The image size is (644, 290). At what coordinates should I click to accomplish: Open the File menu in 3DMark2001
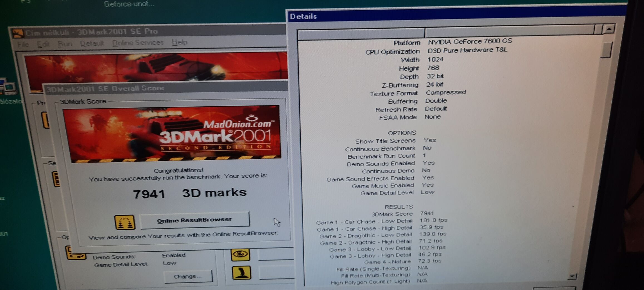(23, 45)
